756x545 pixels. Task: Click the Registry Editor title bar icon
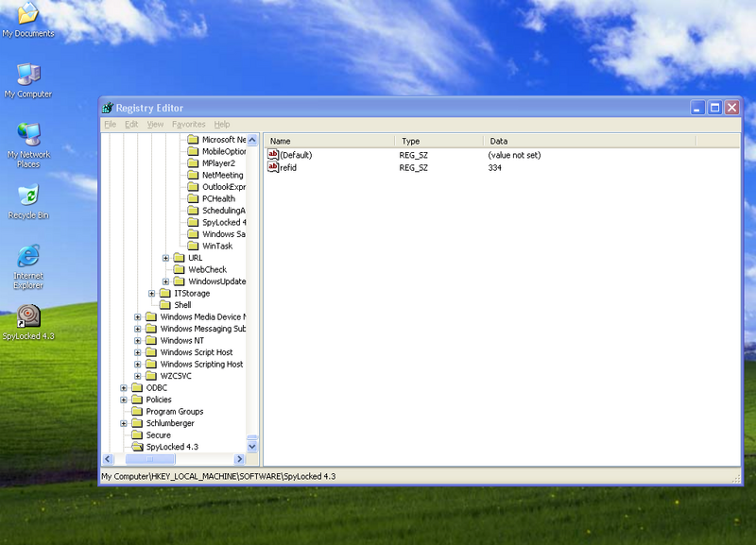[x=108, y=108]
